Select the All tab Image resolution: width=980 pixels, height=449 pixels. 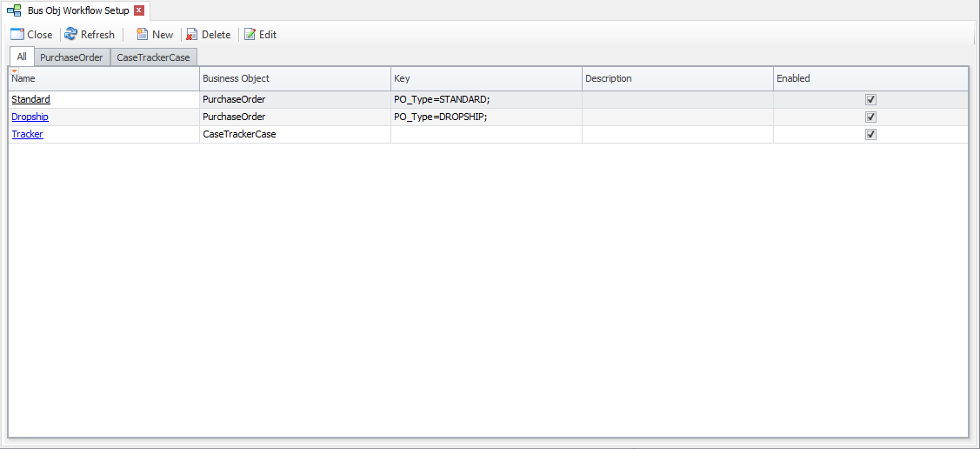pos(22,57)
